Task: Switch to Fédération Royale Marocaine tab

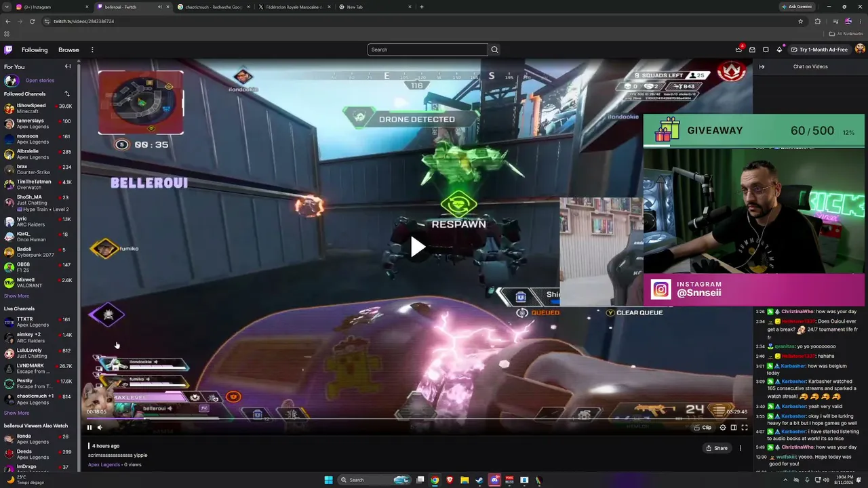Action: [294, 7]
